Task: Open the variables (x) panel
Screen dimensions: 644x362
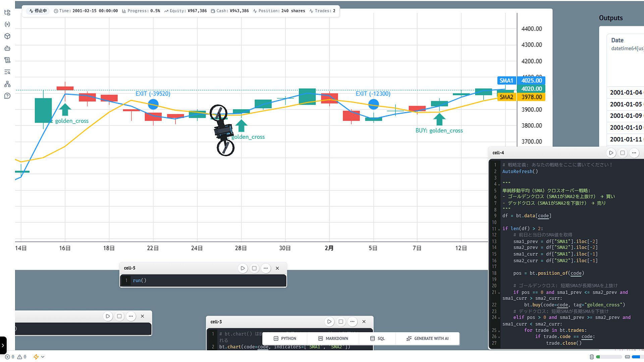Action: 7,24
